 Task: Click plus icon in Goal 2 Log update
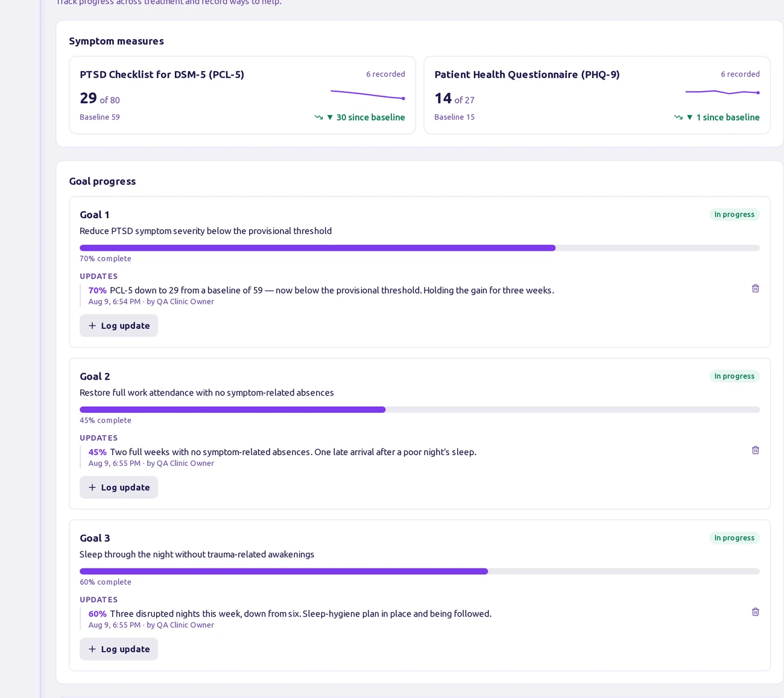pyautogui.click(x=92, y=487)
